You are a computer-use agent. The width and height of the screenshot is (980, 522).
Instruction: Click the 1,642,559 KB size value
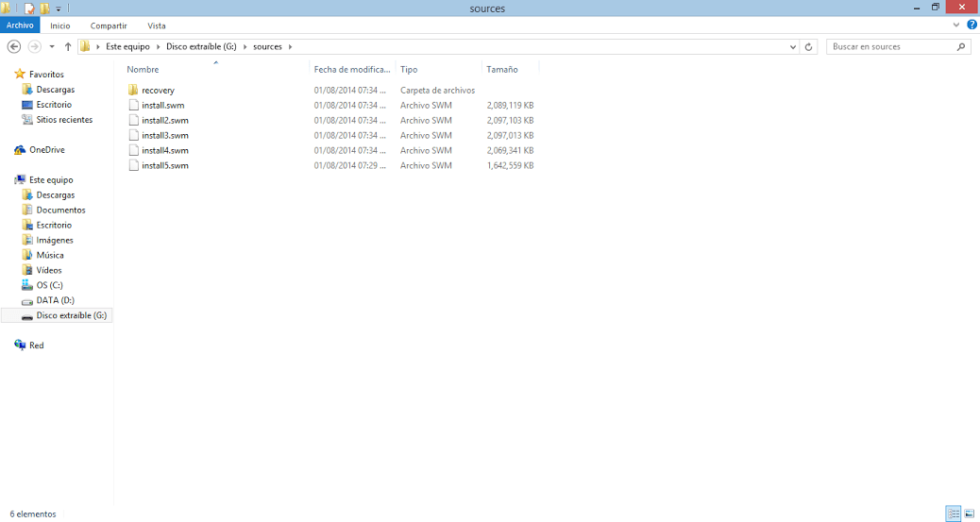coord(510,166)
